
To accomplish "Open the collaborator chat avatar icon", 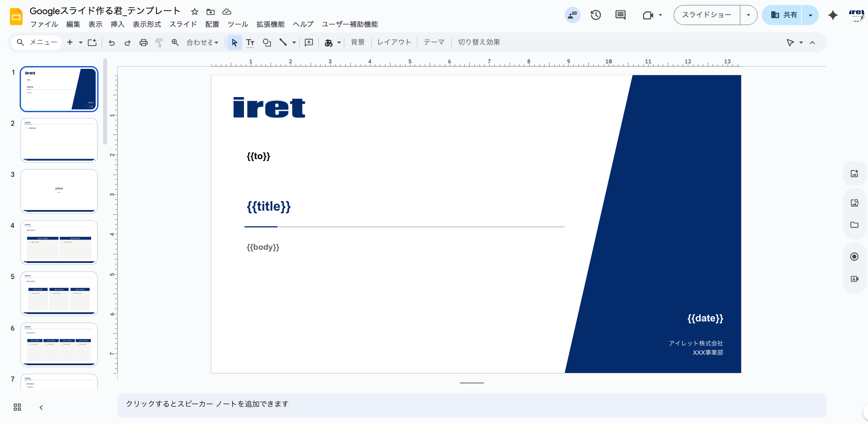I will (x=572, y=15).
